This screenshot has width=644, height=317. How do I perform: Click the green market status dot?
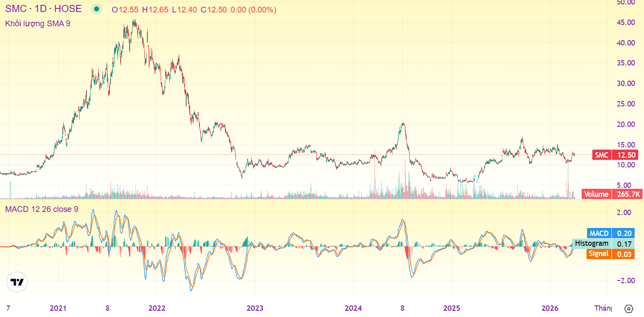click(x=97, y=9)
